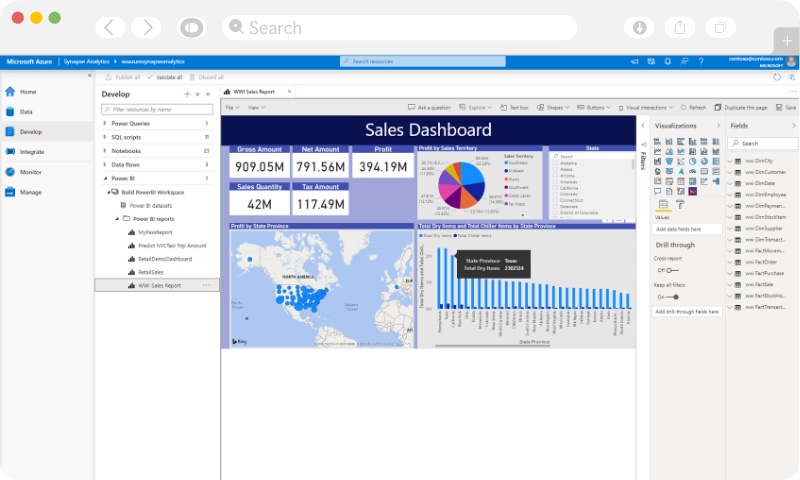The height and width of the screenshot is (480, 800).
Task: Check the Arkansas state checkbox
Action: click(555, 182)
